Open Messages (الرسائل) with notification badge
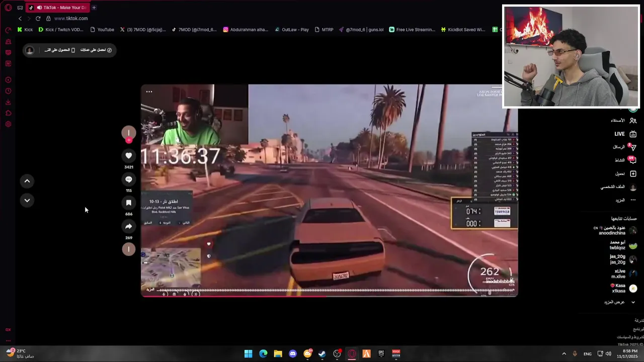This screenshot has height=362, width=644. [624, 147]
